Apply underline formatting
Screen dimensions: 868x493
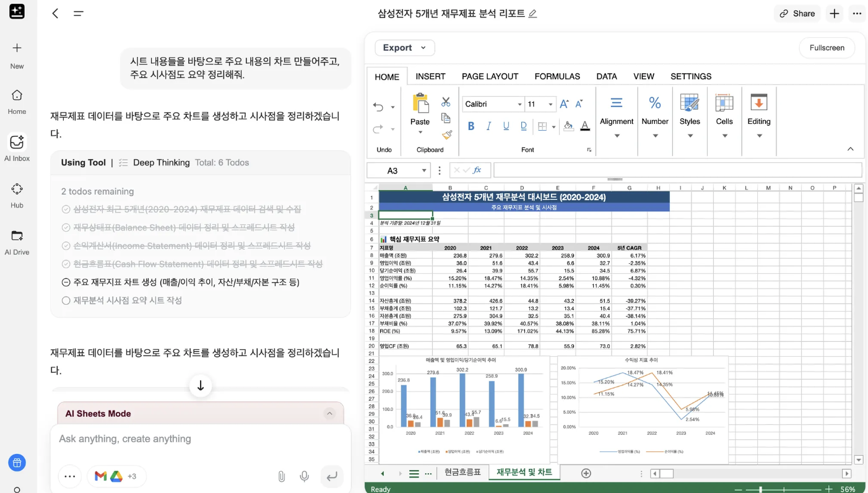(506, 126)
